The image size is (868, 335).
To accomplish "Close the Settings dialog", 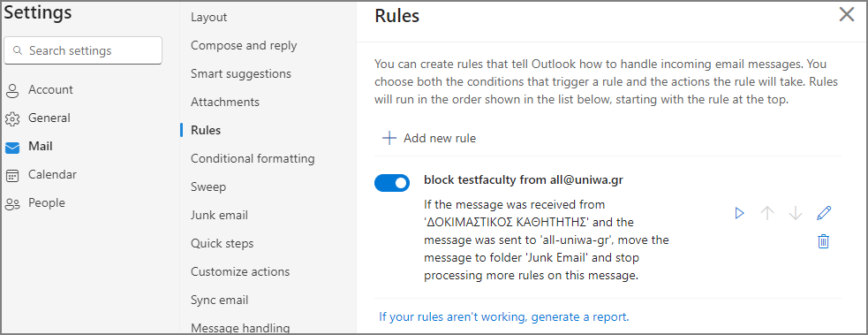I will pos(847,14).
